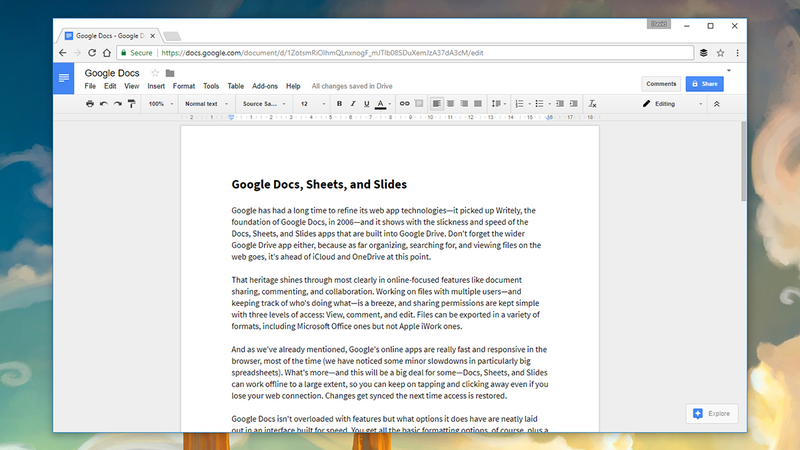Open numbered list style dropdown arrow
800x450 pixels.
click(x=530, y=104)
